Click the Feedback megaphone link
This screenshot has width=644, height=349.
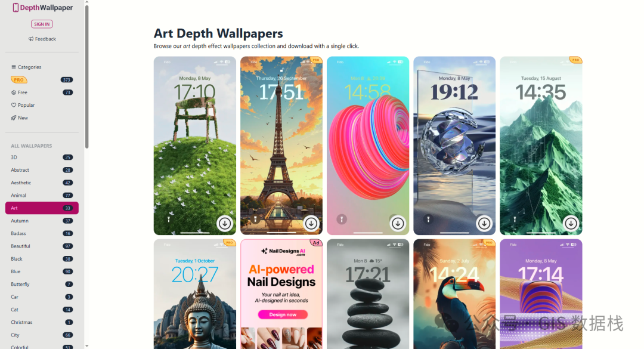coord(42,39)
